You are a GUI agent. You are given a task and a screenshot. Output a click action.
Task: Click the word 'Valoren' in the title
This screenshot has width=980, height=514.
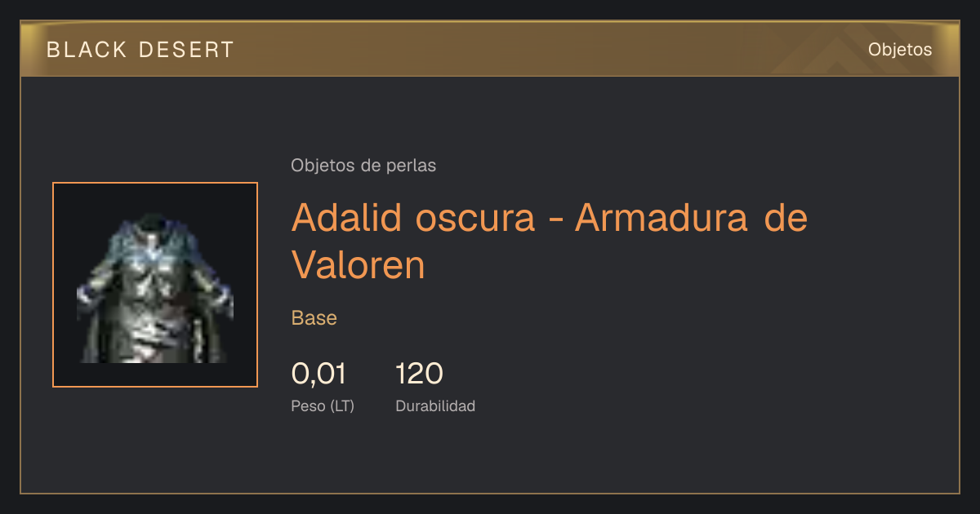click(x=359, y=264)
